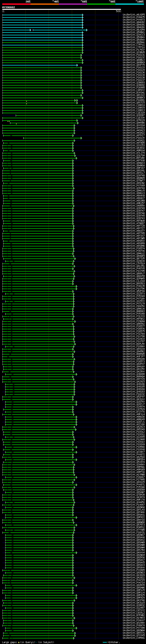Select hit UniRef100_P69250
The width and height of the screenshot is (146, 644).
click(134, 306)
